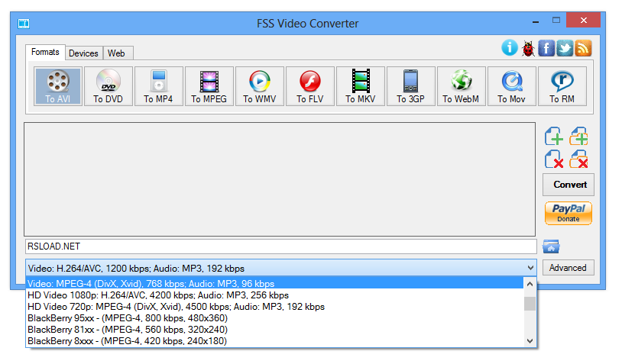Choose the To DVD format icon
The width and height of the screenshot is (622, 364).
point(109,86)
